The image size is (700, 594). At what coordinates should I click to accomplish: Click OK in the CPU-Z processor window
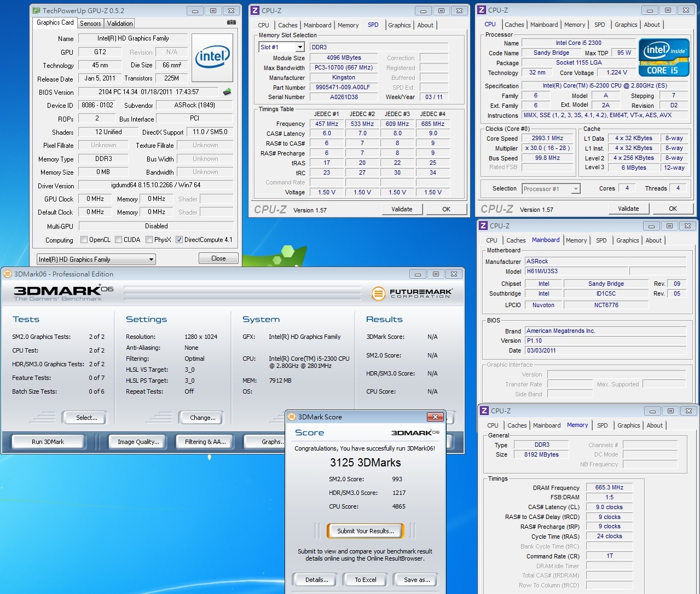(x=673, y=209)
